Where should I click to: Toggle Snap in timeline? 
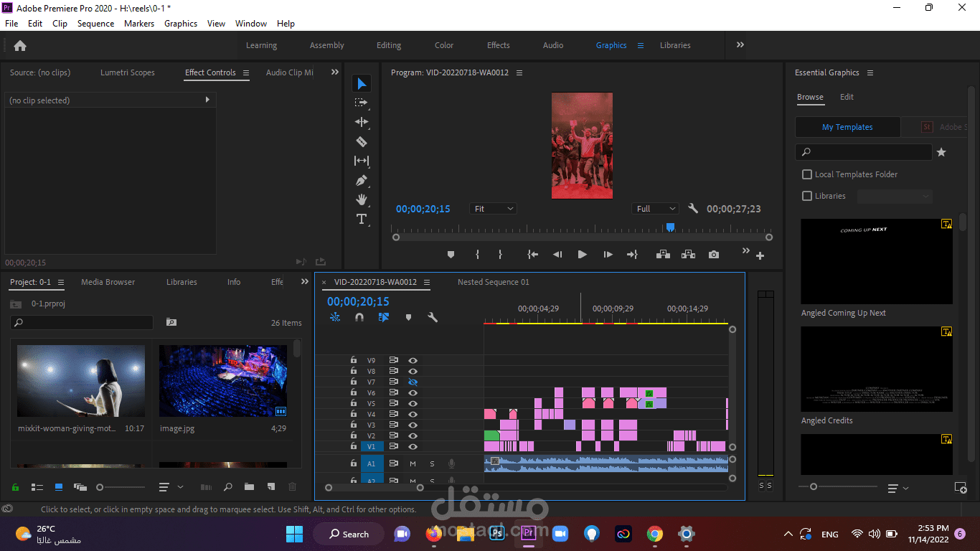pos(359,317)
